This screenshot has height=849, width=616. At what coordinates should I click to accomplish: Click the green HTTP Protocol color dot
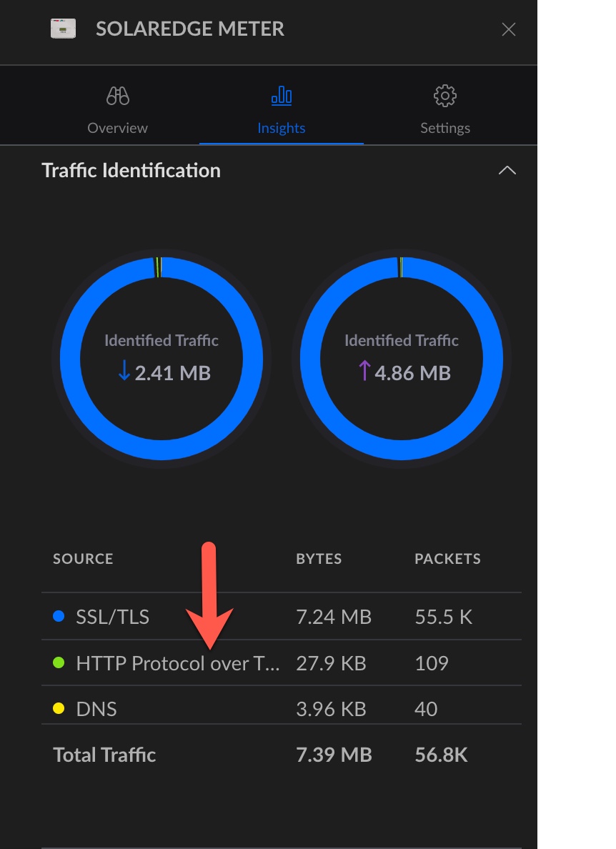pos(59,662)
